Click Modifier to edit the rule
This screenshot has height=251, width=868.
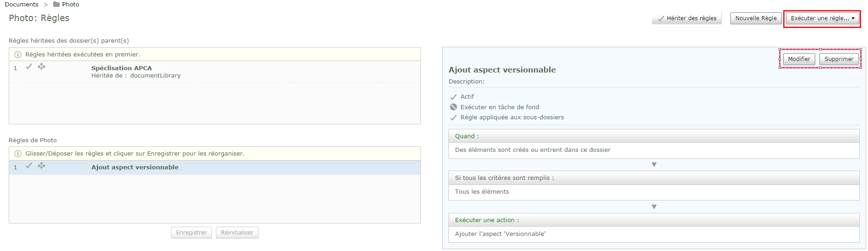tap(799, 59)
